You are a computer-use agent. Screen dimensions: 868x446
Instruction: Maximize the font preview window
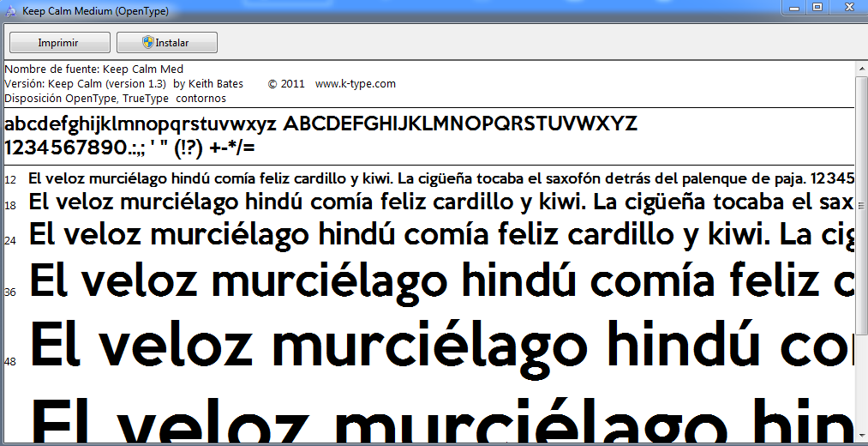817,8
